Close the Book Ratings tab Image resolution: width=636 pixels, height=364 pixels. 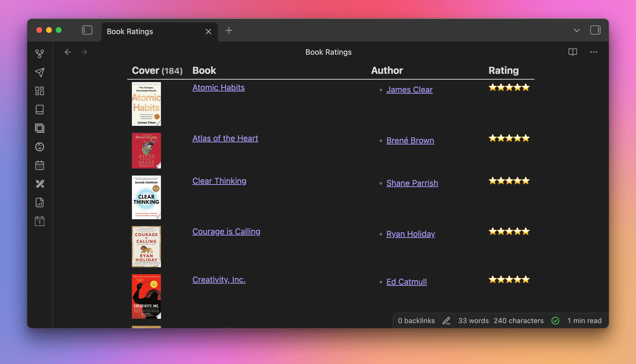[x=209, y=32]
